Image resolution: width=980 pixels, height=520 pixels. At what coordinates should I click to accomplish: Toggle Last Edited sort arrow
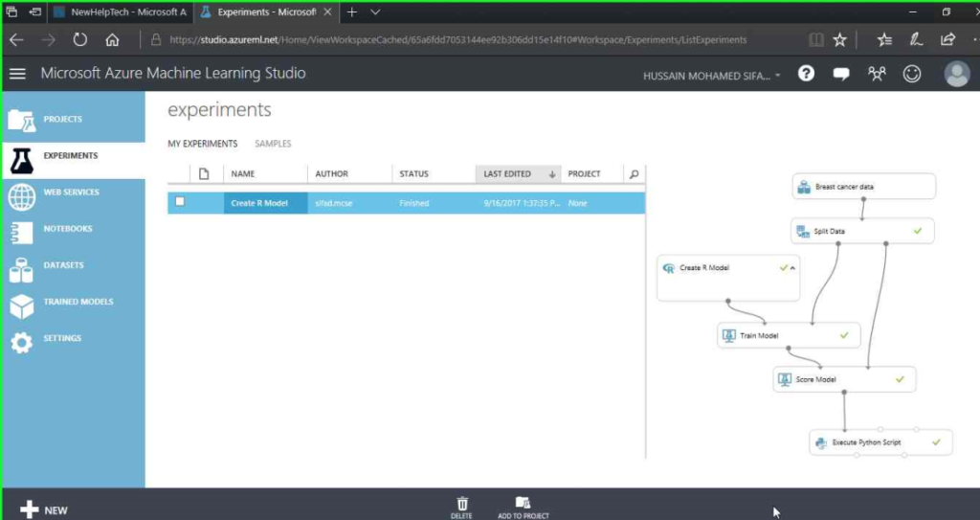coord(552,174)
